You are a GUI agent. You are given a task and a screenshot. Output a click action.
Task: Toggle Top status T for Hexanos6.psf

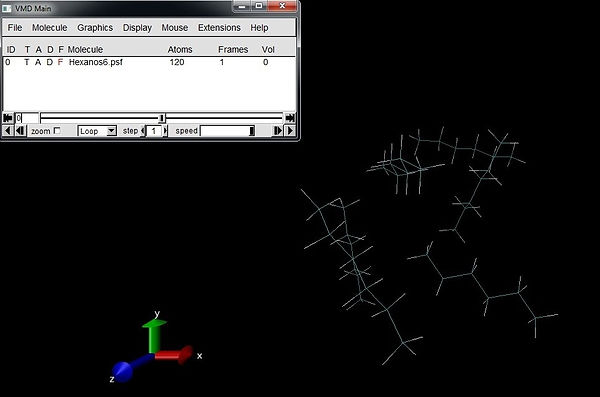click(26, 62)
